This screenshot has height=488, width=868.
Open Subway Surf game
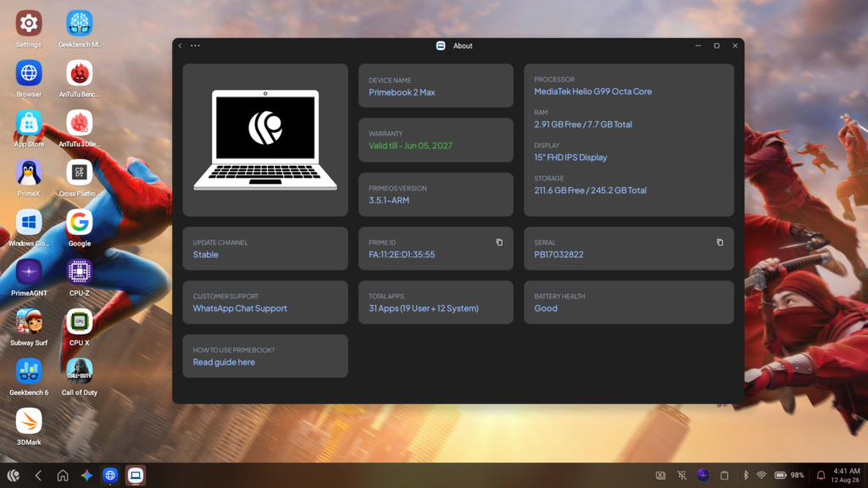pos(29,322)
